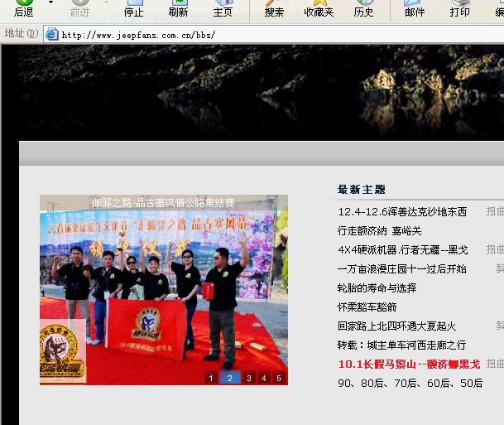
Task: Go to slideshow slide 5
Action: pyautogui.click(x=279, y=378)
